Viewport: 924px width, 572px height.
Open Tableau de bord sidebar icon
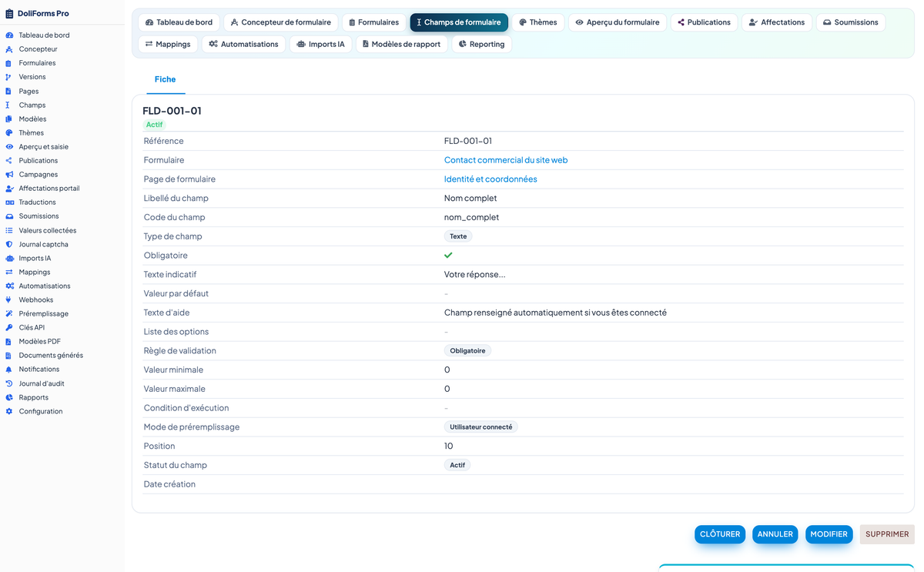click(9, 35)
